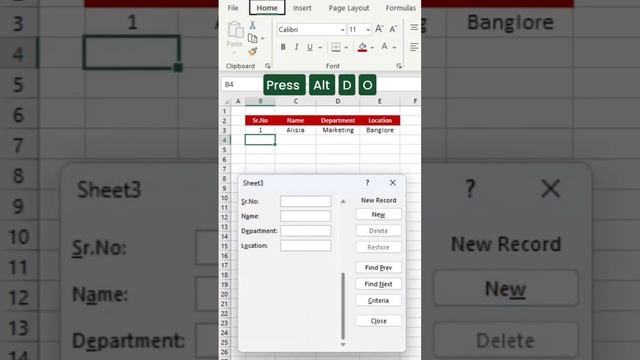The width and height of the screenshot is (640, 360).
Task: Click the Delete record button
Action: coord(378,231)
